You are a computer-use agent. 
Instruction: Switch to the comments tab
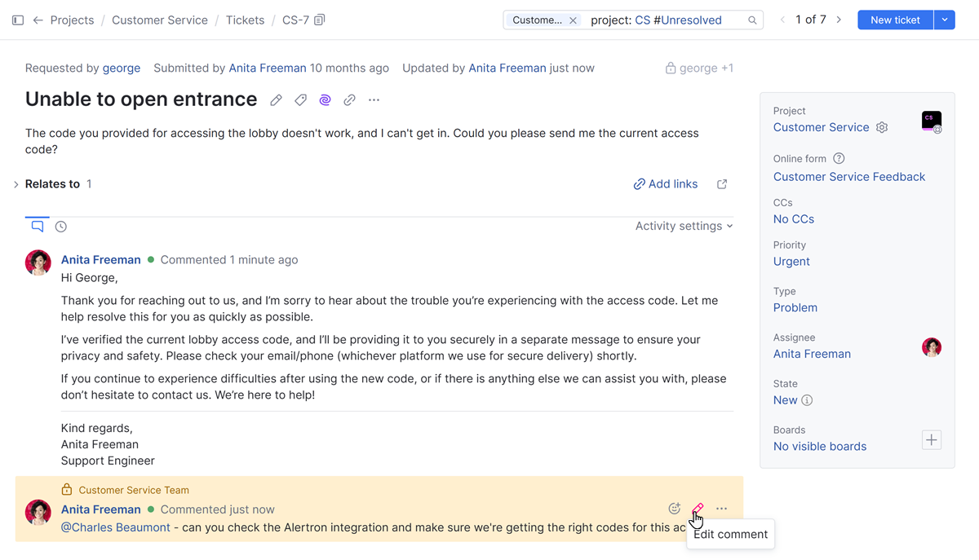tap(36, 226)
